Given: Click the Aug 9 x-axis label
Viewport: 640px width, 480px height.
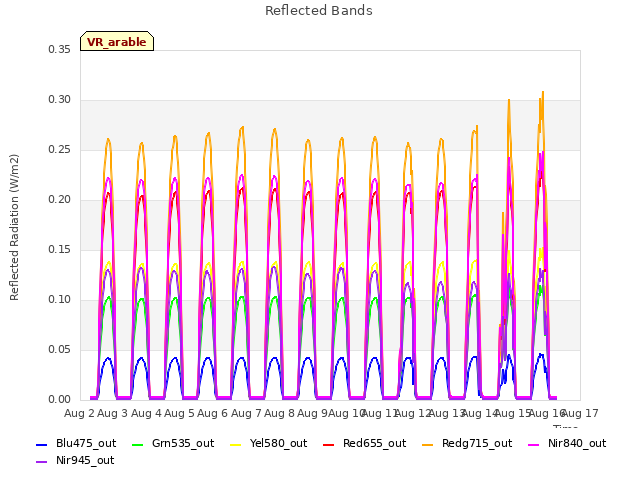Looking at the screenshot, I should tap(313, 413).
